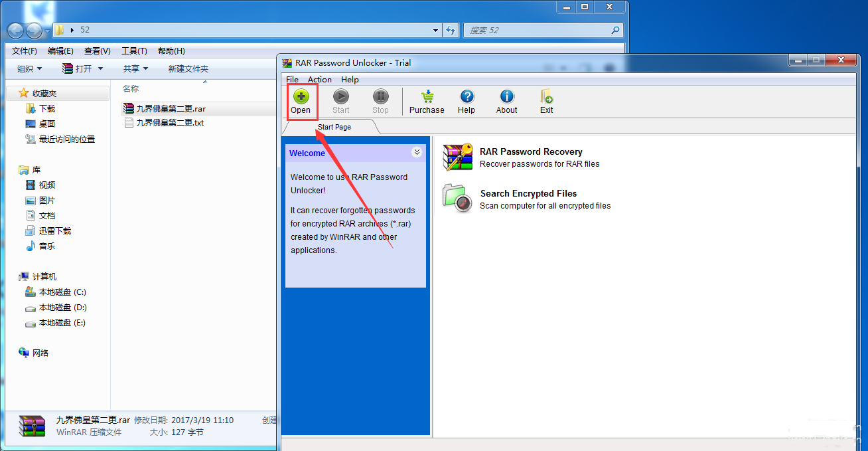
Task: Click the 打开 button in Explorer toolbar
Action: [x=77, y=69]
